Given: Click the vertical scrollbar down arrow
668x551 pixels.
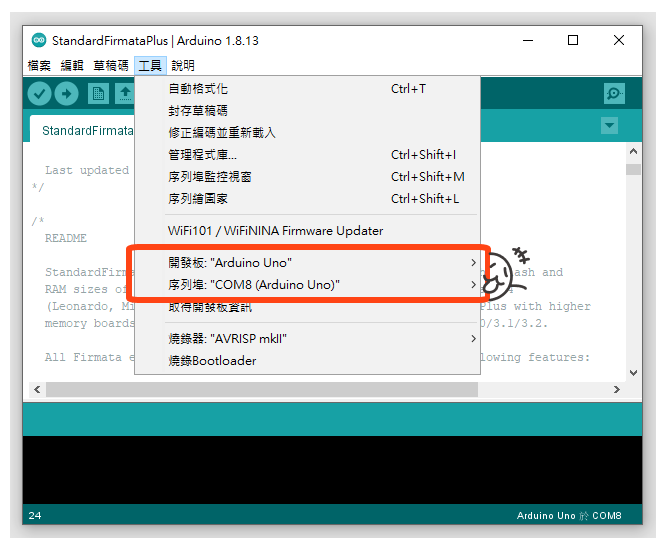Looking at the screenshot, I should pos(633,373).
